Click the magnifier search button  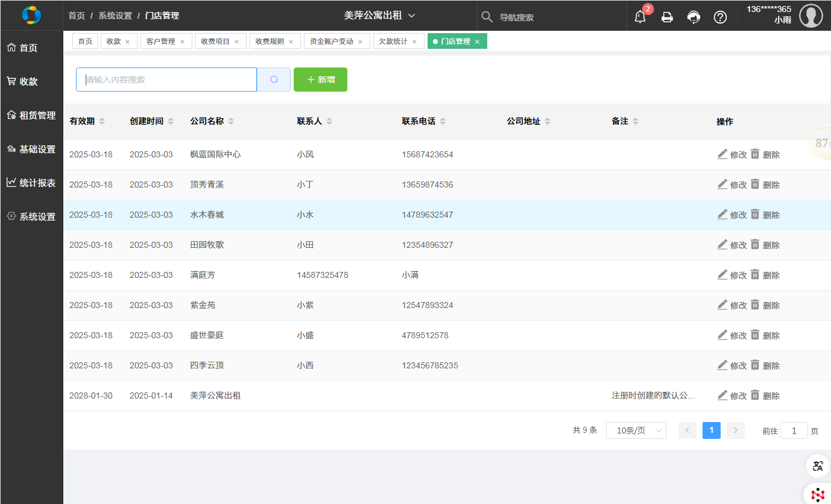(x=274, y=80)
